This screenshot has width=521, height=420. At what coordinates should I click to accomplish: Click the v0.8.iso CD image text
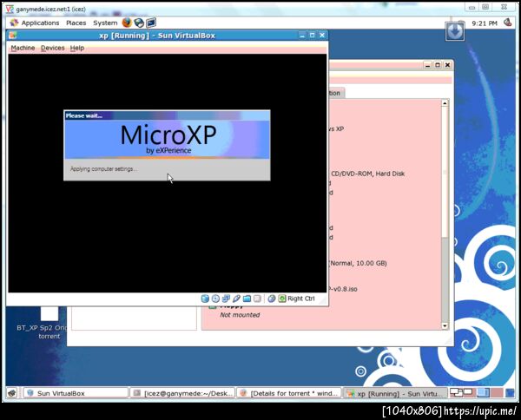click(x=343, y=289)
